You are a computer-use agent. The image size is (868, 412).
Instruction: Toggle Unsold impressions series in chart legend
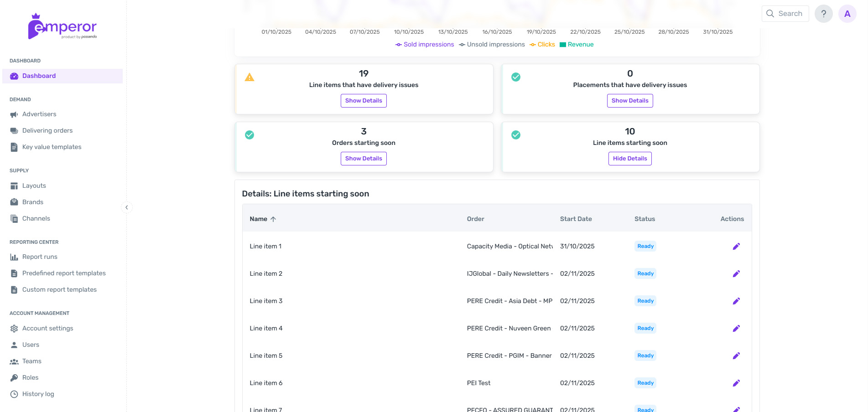tap(492, 45)
